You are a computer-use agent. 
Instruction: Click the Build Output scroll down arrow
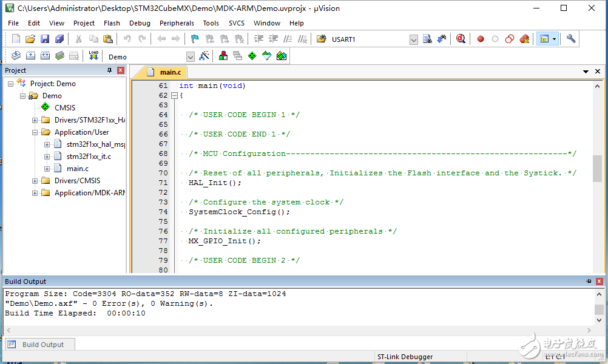point(599,320)
